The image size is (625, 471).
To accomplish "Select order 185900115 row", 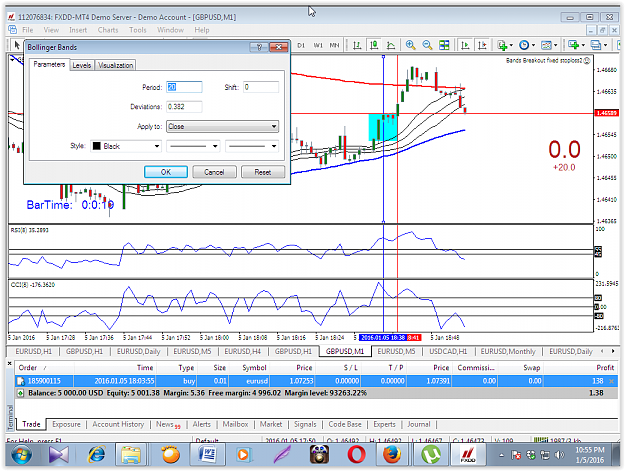I will tap(316, 381).
